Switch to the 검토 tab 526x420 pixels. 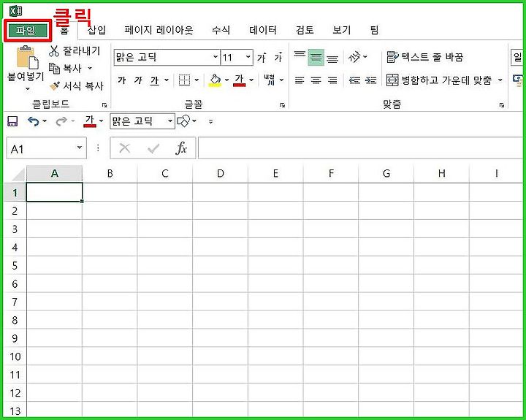click(x=304, y=30)
